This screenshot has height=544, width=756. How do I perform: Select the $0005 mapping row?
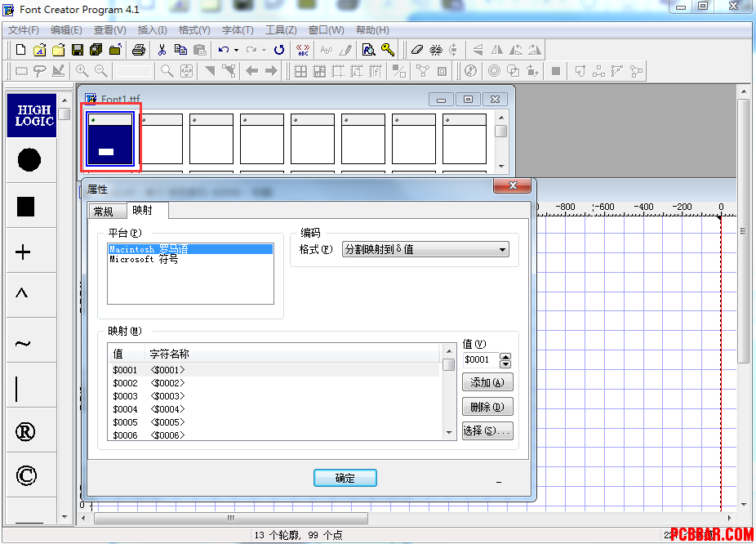click(273, 422)
